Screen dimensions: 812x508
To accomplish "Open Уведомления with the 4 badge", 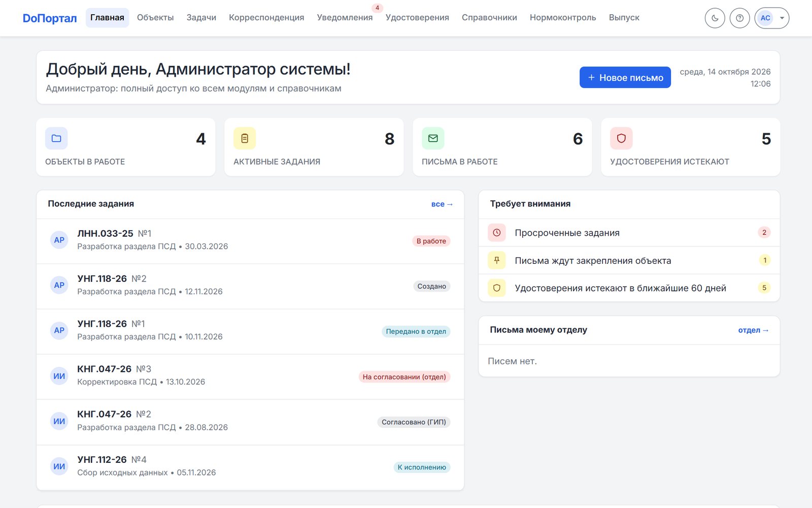I will coord(345,18).
